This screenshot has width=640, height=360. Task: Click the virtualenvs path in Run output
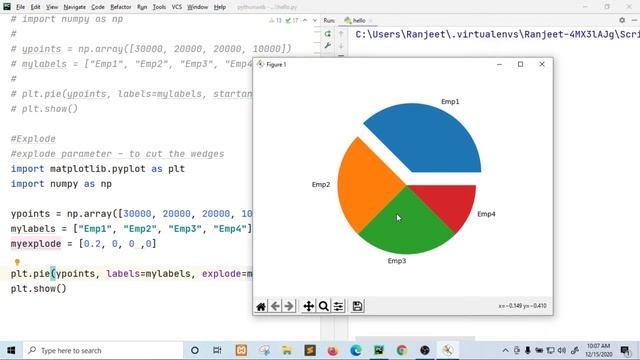tap(497, 34)
